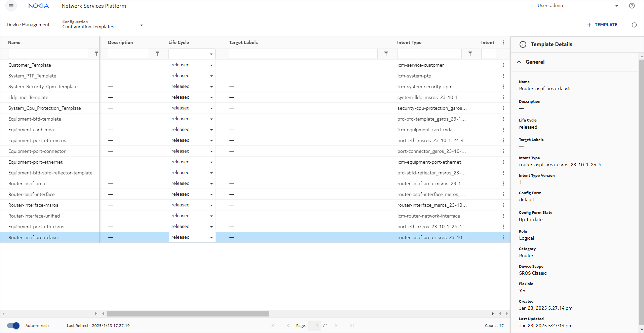Click the horizontal scrollbar under the table
The height and width of the screenshot is (333, 644).
coord(188,313)
